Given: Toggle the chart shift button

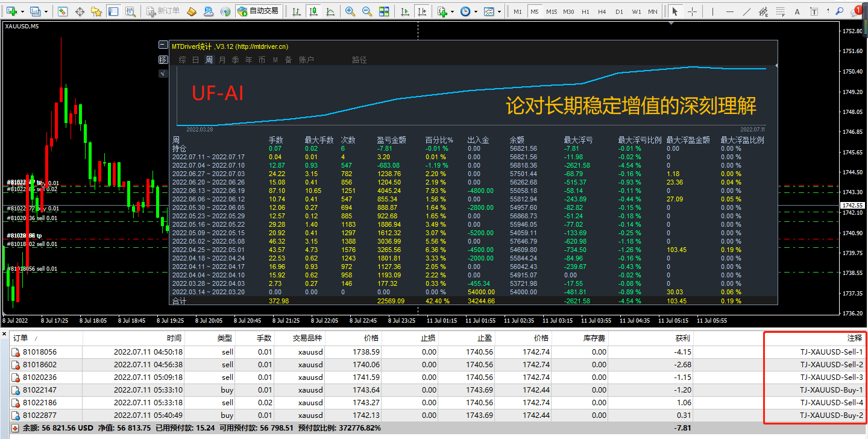Looking at the screenshot, I should click(422, 11).
